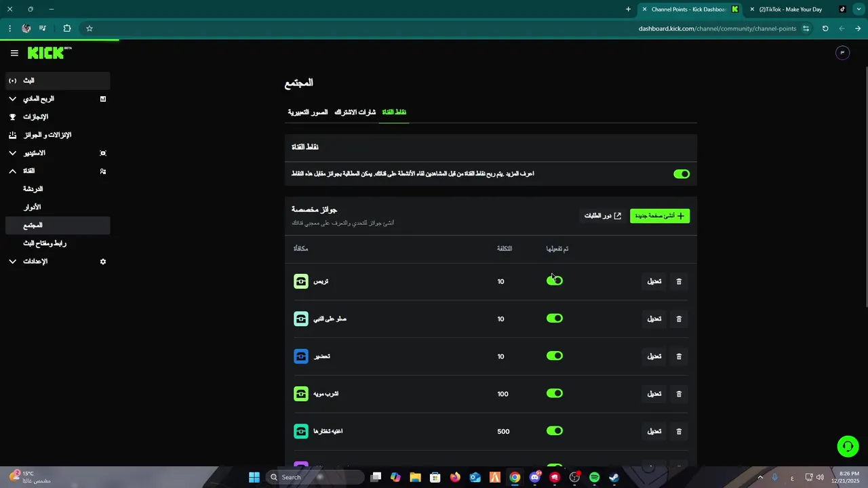Disable the اشرب مويه reward toggle
The image size is (868, 488).
tap(555, 393)
